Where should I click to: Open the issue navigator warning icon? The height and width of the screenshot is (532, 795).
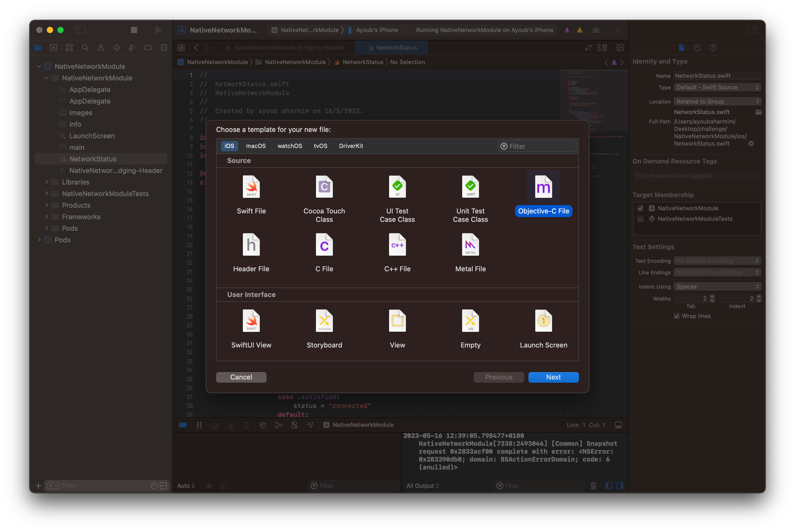[x=101, y=48]
